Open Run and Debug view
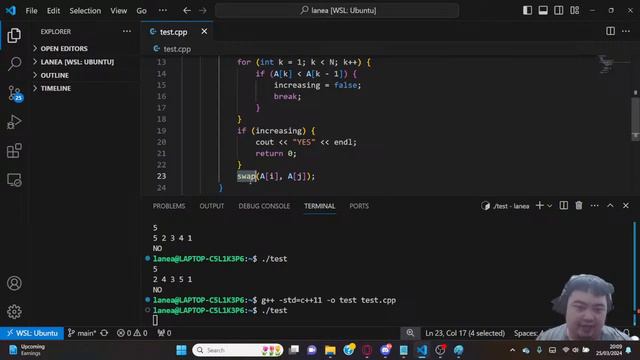This screenshot has width=640, height=360. [x=14, y=122]
